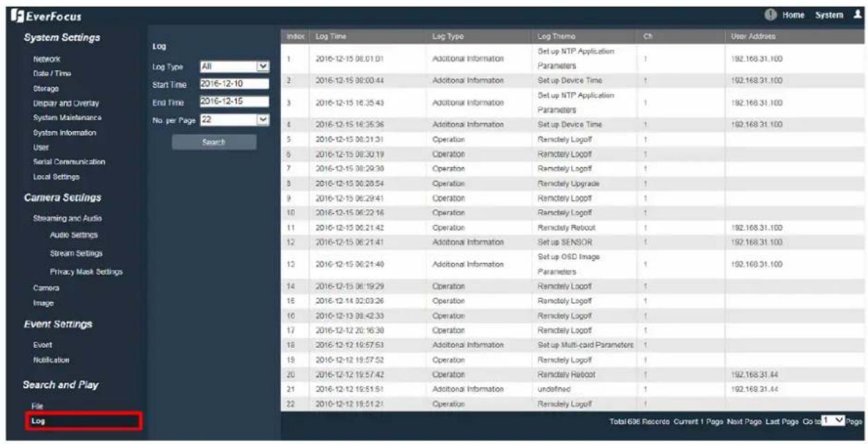The height and width of the screenshot is (444, 868).
Task: Go to the Home page
Action: click(x=793, y=15)
